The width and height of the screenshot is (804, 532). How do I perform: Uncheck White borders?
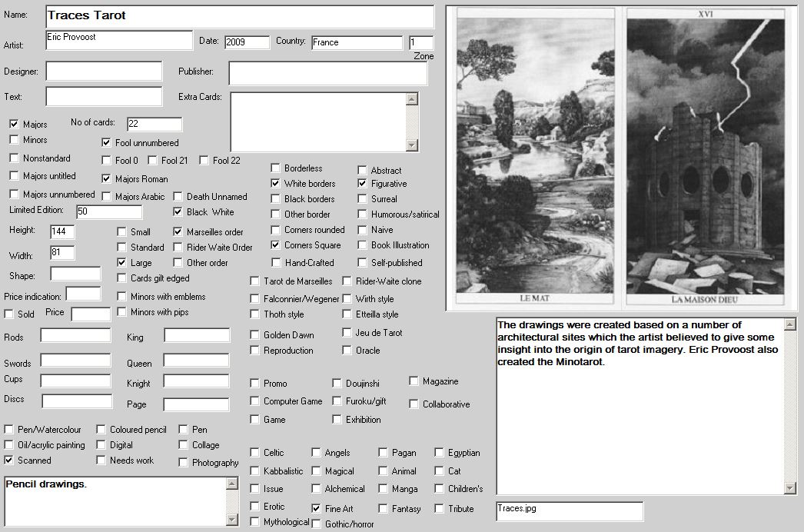point(275,184)
